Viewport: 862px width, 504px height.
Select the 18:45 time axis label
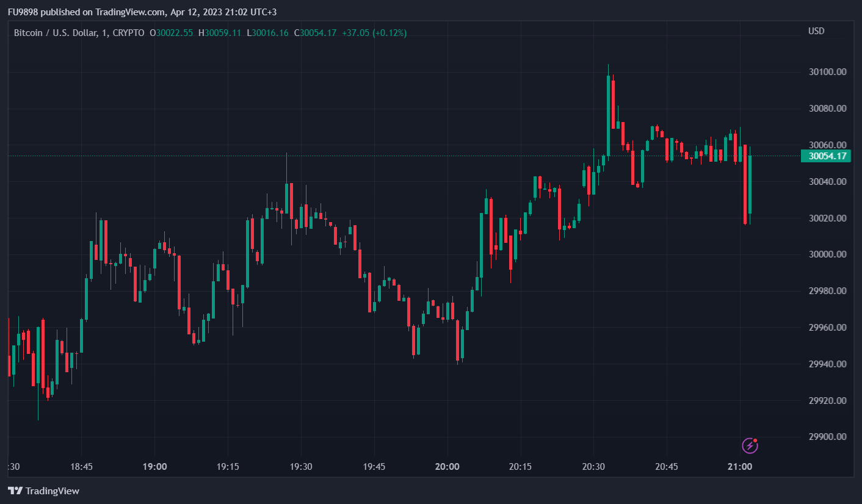[81, 467]
